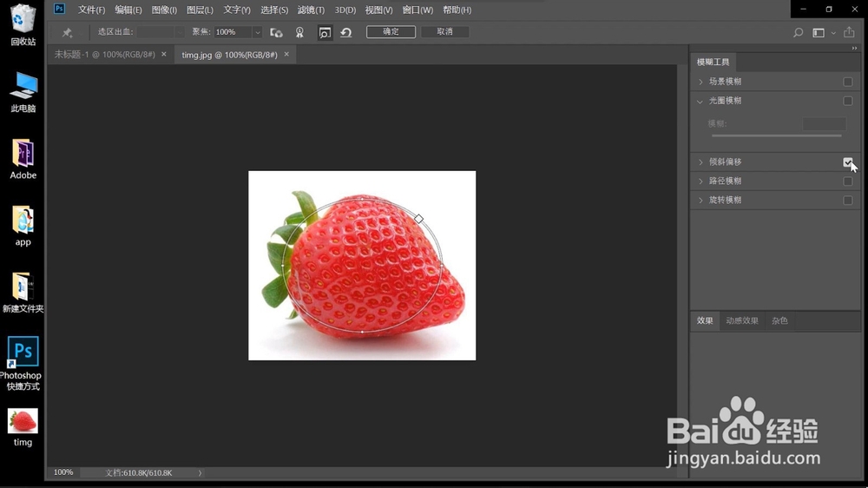
Task: Open the workspace switcher dropdown arrow
Action: point(833,33)
